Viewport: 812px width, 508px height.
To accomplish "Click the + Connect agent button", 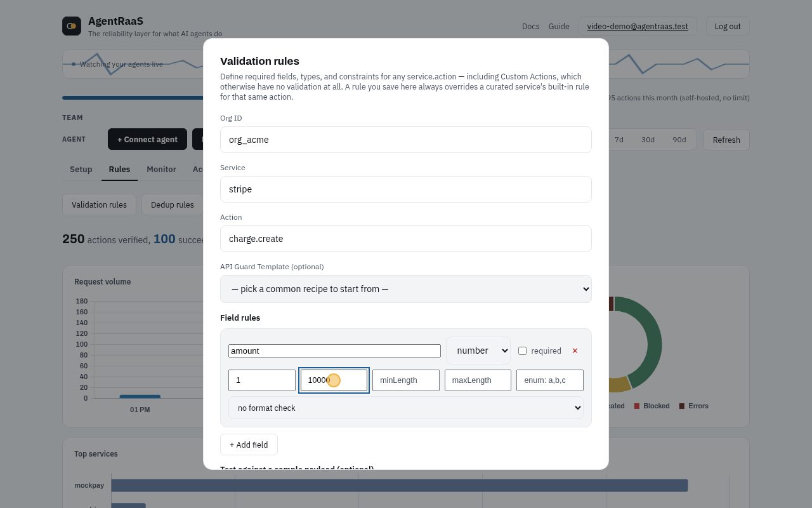I will 147,140.
